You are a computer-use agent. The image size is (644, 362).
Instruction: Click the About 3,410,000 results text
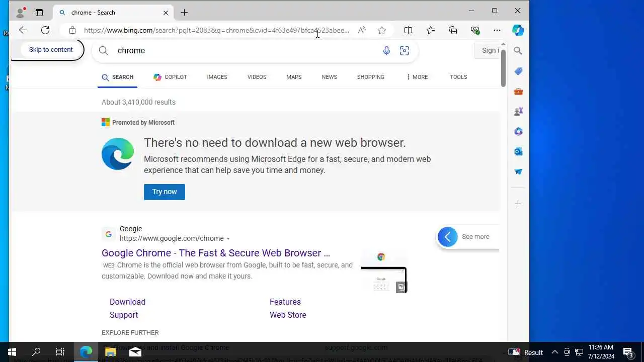138,102
